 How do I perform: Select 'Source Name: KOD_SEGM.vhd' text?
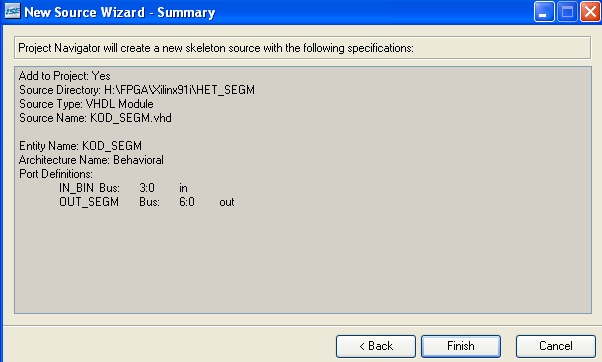click(x=95, y=118)
